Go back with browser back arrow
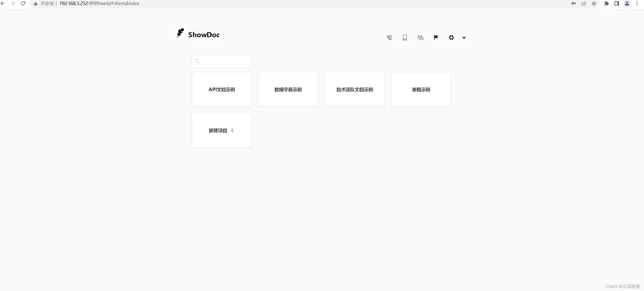The image size is (644, 291). (3, 3)
